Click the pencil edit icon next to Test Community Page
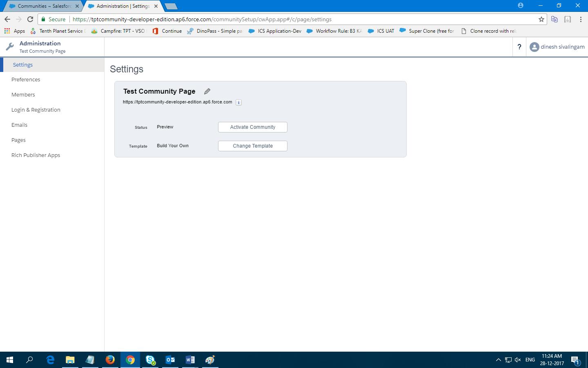The height and width of the screenshot is (368, 588). [x=207, y=91]
